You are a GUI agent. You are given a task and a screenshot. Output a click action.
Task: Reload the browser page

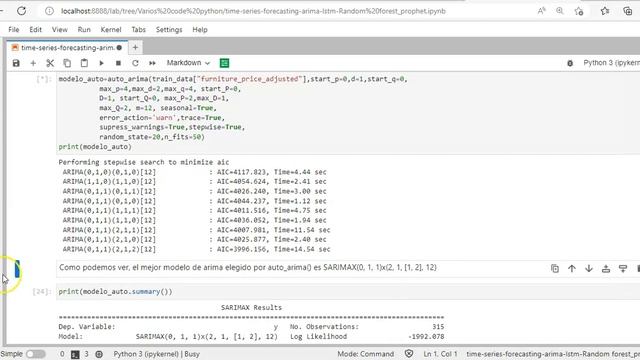click(22, 11)
